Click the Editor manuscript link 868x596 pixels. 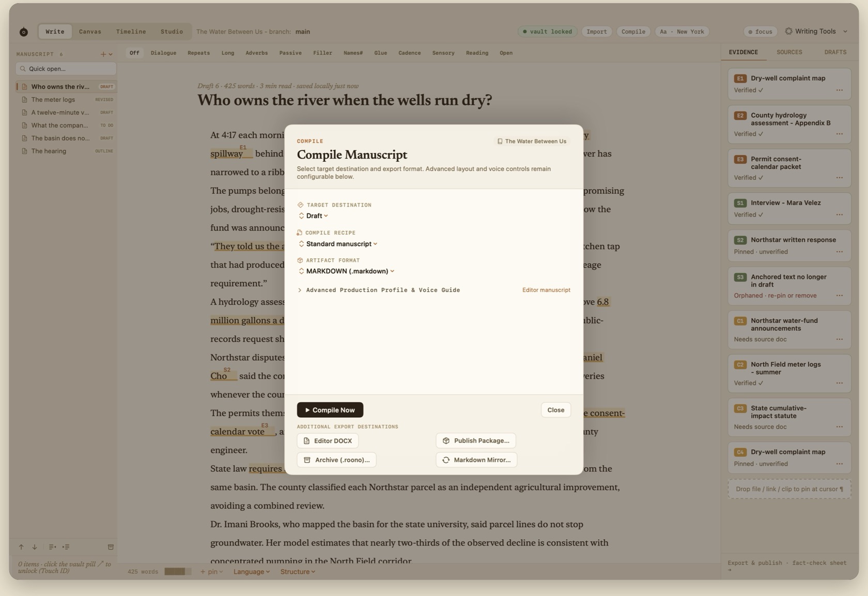[546, 290]
